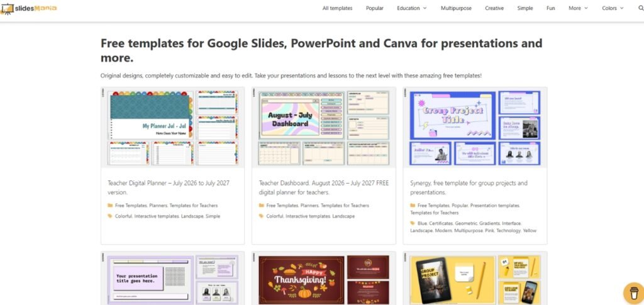Go to Popular templates
644x305 pixels.
tap(375, 8)
